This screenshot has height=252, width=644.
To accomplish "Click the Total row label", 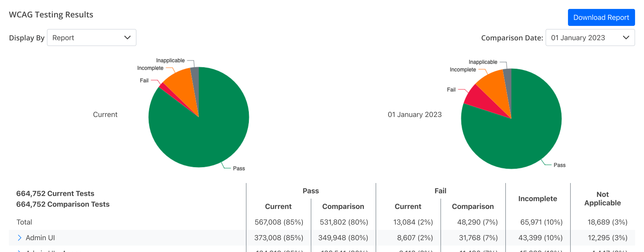I will pyautogui.click(x=24, y=222).
